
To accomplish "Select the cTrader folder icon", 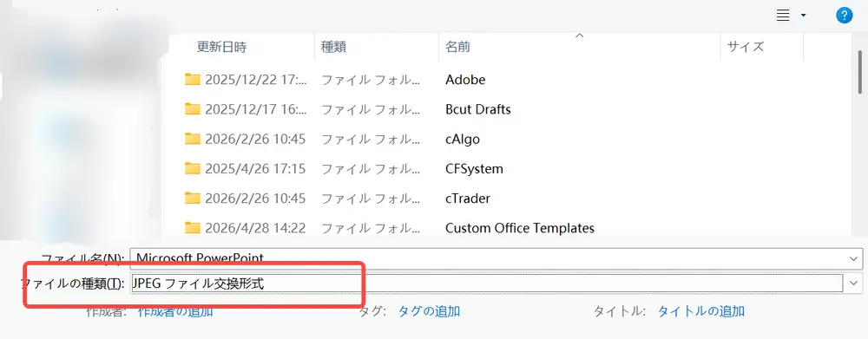I will pyautogui.click(x=192, y=198).
